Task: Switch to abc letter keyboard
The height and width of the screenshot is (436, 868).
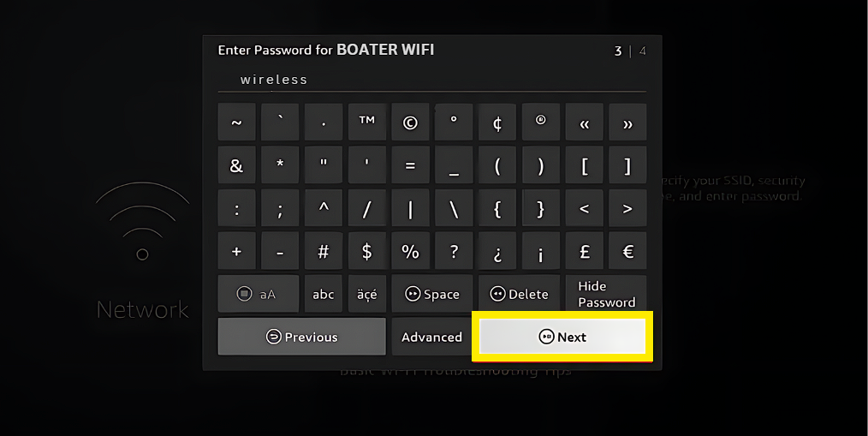Action: pyautogui.click(x=324, y=294)
